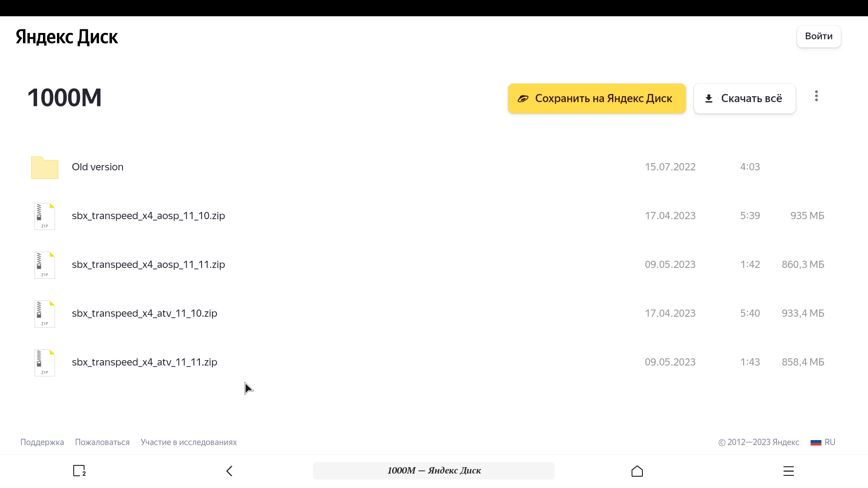Select file sbx_transpeed_x4_atv_11_11.zip
The height and width of the screenshot is (488, 868).
pos(145,362)
